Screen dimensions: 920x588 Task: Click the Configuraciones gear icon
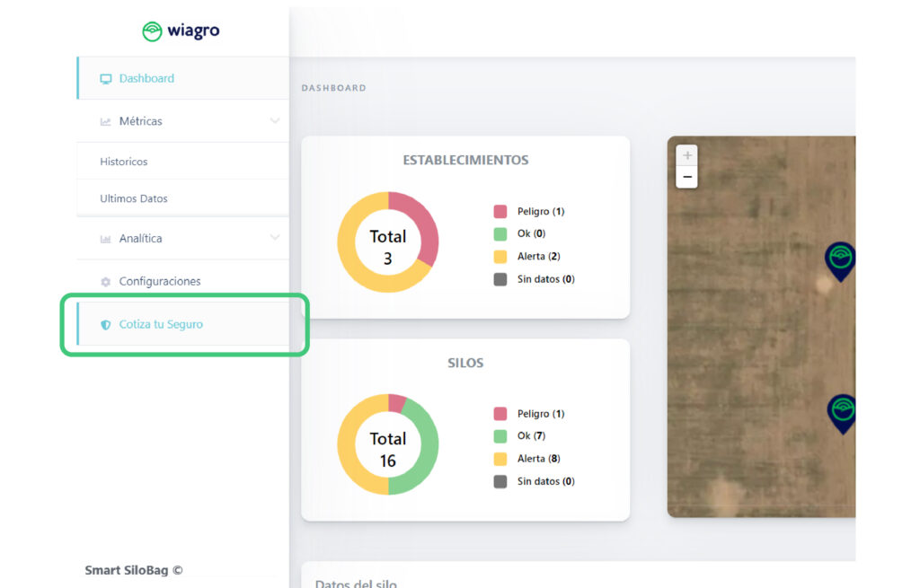pyautogui.click(x=106, y=281)
